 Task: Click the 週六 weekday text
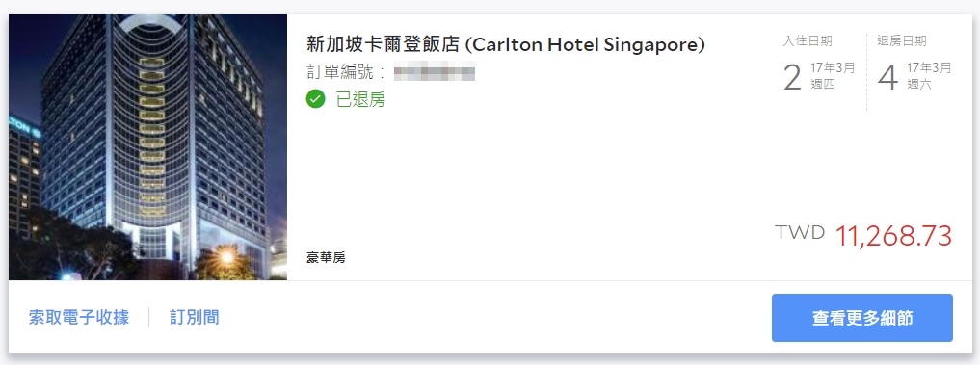pyautogui.click(x=918, y=85)
